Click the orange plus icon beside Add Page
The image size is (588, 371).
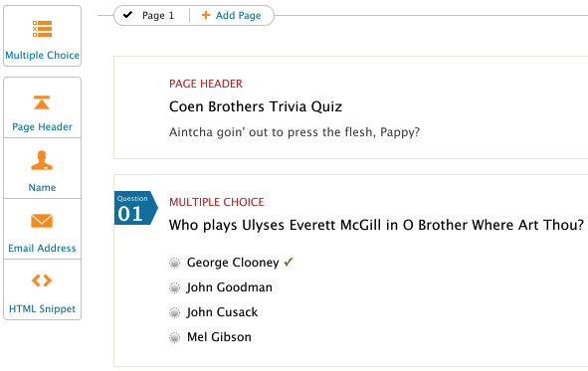pyautogui.click(x=206, y=15)
